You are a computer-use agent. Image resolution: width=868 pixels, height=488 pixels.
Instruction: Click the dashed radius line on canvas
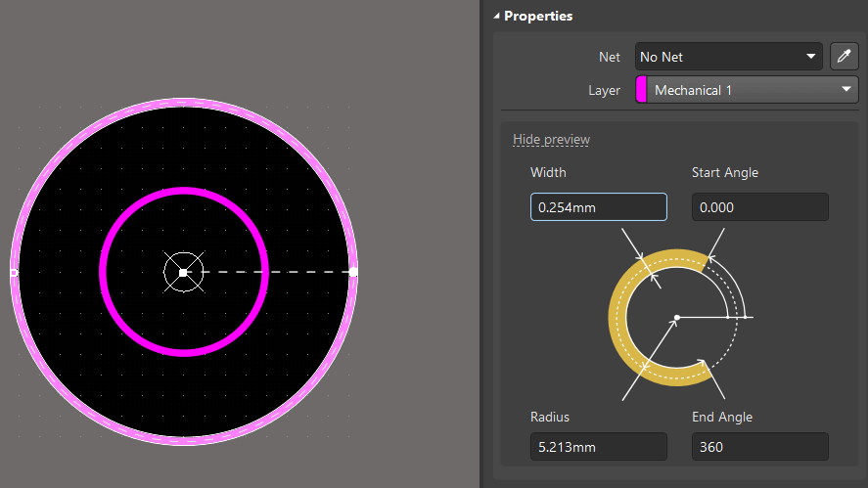274,272
